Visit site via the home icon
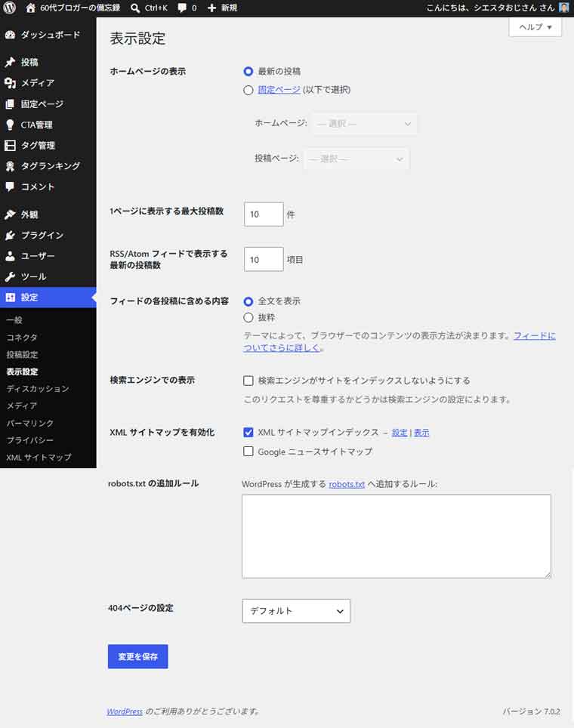Viewport: 574px width, 728px height. pyautogui.click(x=31, y=8)
